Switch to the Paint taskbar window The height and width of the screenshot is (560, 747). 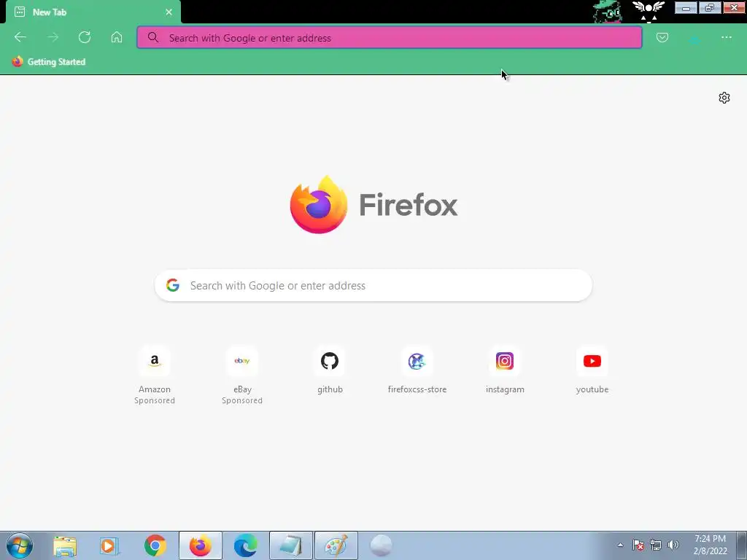[336, 545]
